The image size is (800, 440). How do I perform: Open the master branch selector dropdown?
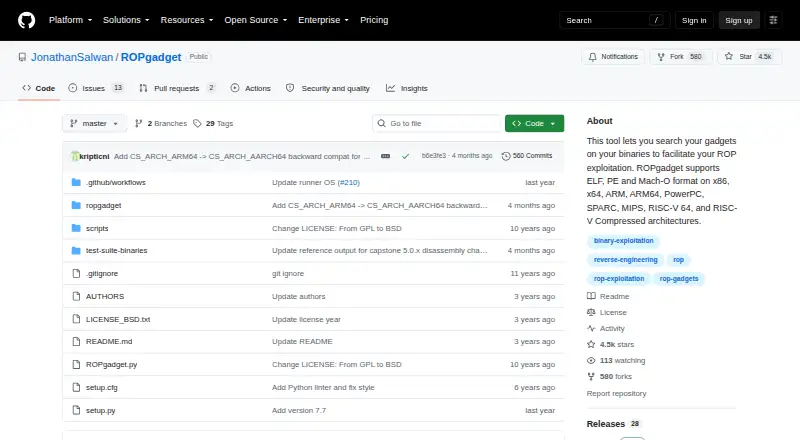(x=94, y=124)
